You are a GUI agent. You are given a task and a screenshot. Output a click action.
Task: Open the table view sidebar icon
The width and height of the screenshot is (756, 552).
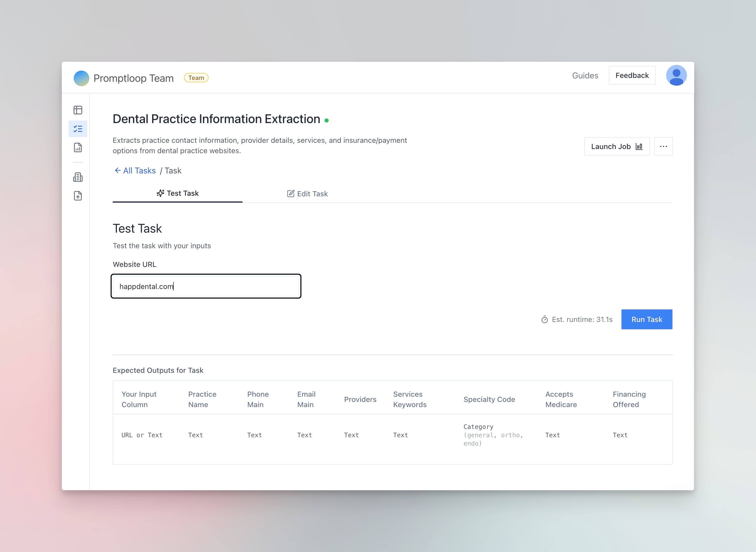(x=78, y=110)
